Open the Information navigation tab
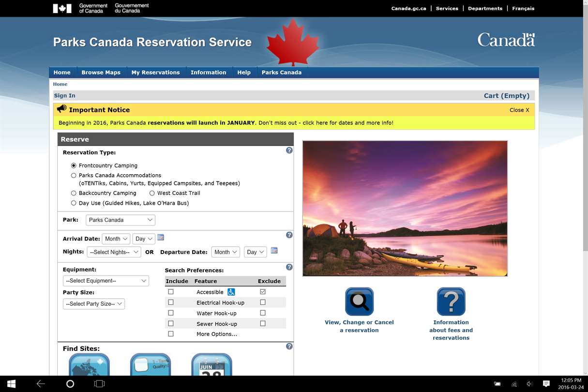 (x=209, y=73)
